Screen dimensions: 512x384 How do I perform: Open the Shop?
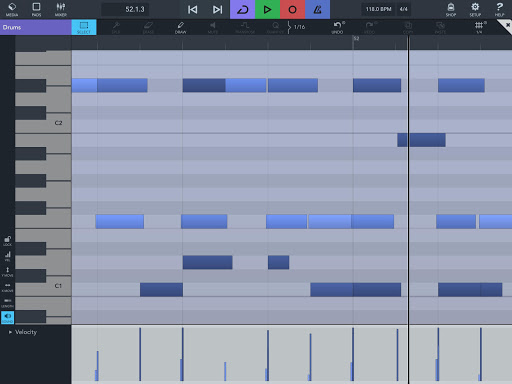(451, 9)
